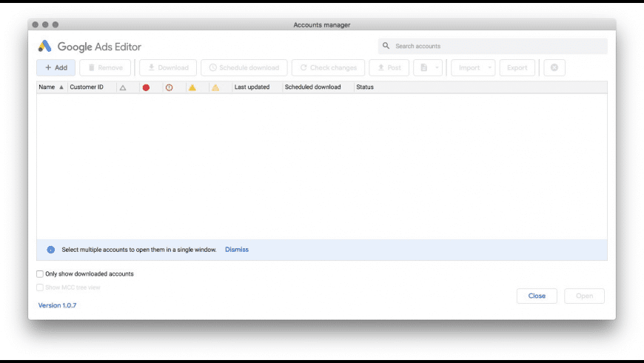
Task: Click the Download button
Action: pos(168,68)
